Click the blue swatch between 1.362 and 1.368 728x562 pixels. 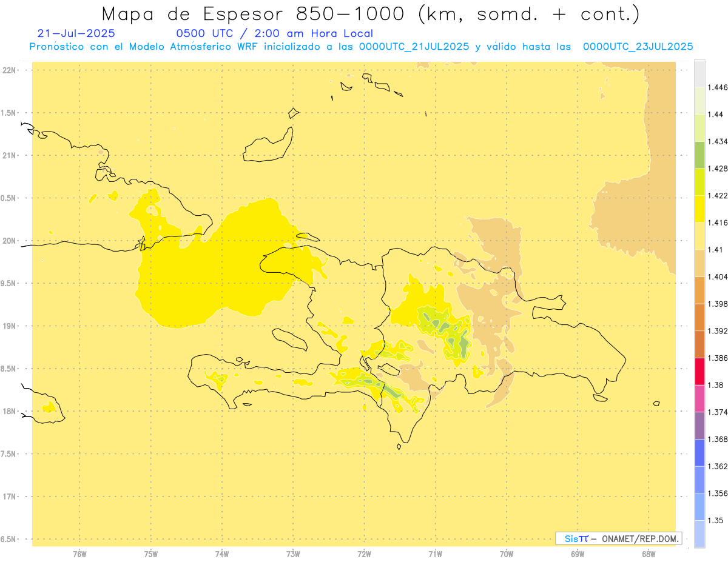pos(699,452)
